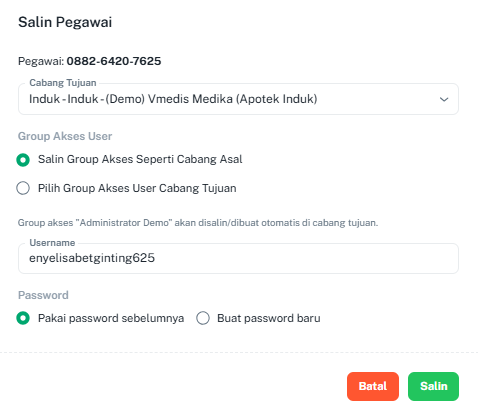Image resolution: width=478 pixels, height=411 pixels.
Task: Click the chevron arrow in Cabang Tujuan
Action: (x=444, y=99)
